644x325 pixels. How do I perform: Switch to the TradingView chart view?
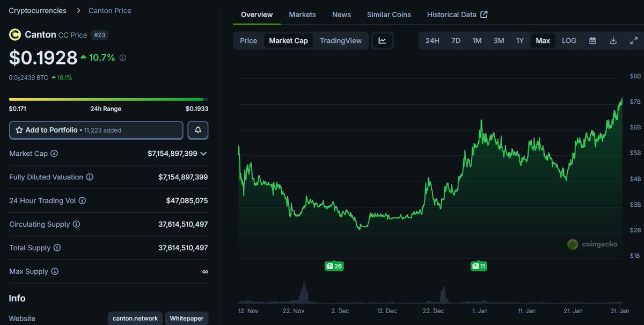pyautogui.click(x=341, y=40)
